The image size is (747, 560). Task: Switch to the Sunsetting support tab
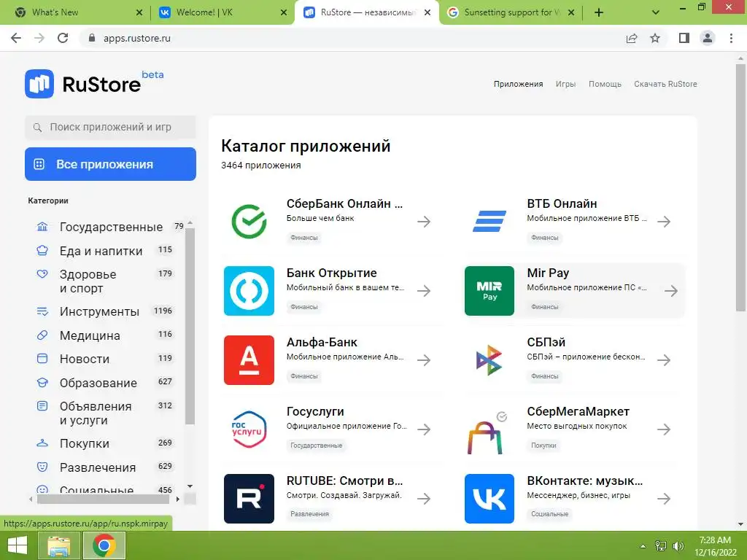click(510, 12)
